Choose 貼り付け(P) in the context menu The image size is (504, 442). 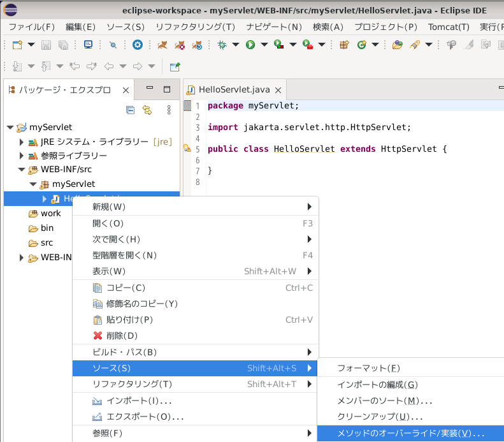click(196, 320)
